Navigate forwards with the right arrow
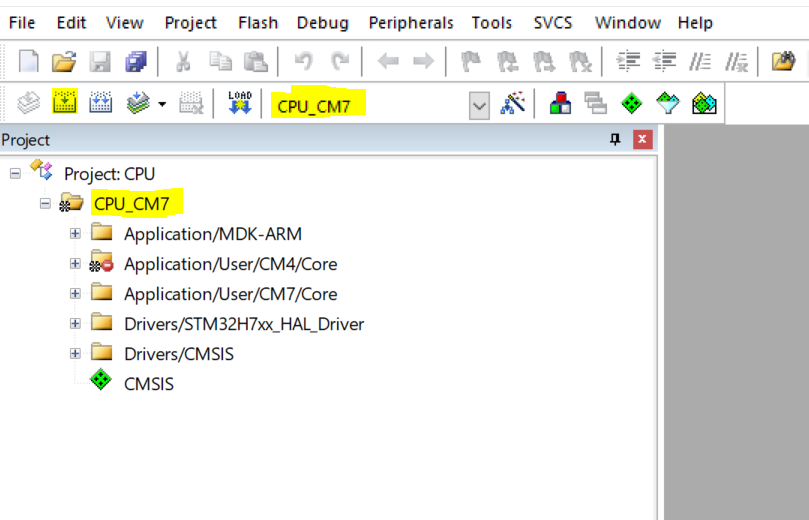809x520 pixels. 424,61
